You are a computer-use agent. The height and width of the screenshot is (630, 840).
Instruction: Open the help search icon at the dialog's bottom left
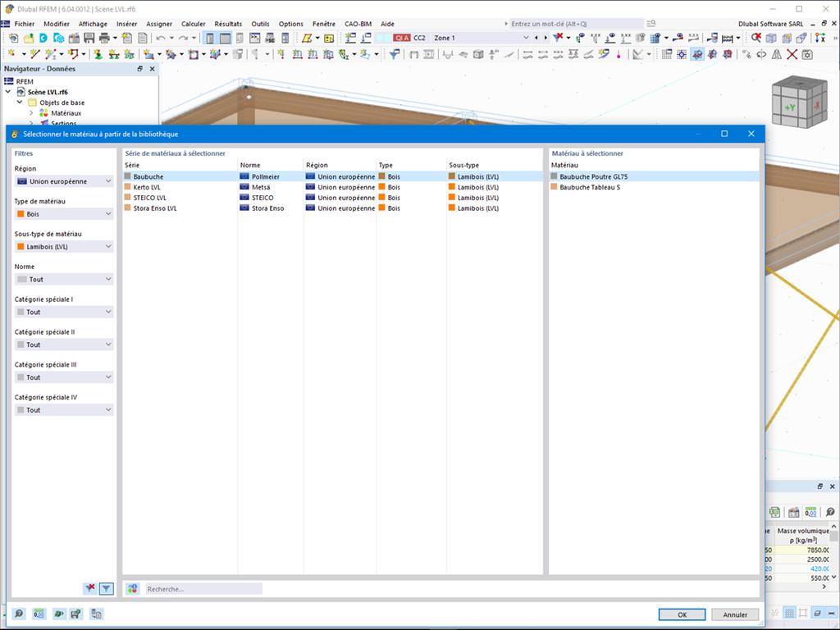[x=19, y=614]
